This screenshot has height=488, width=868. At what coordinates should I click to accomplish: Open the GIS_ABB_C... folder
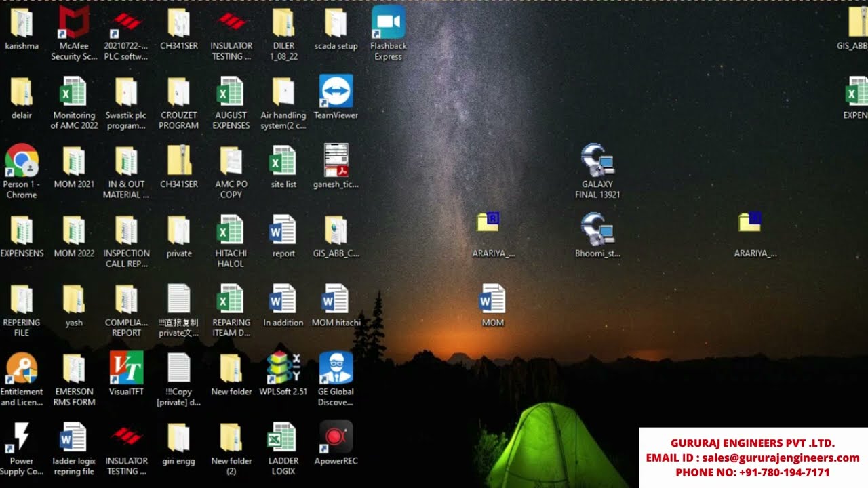coord(336,236)
